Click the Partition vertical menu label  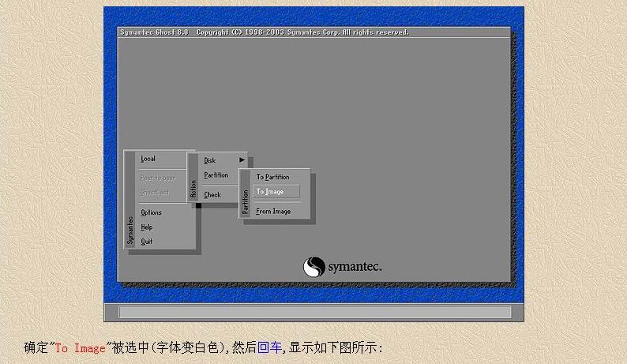pyautogui.click(x=245, y=201)
